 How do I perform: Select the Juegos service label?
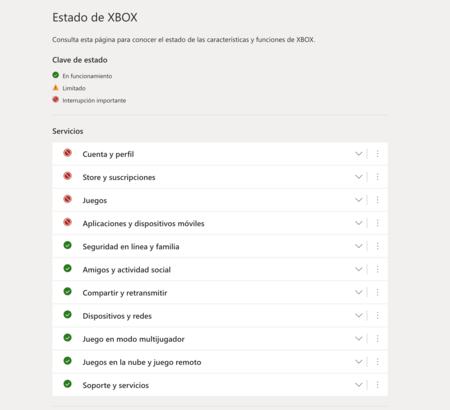pos(95,201)
